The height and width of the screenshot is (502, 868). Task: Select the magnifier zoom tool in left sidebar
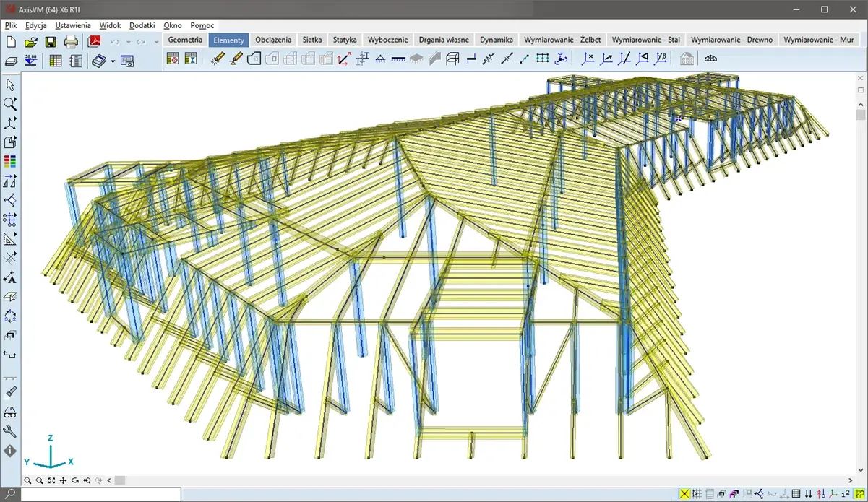tap(10, 104)
